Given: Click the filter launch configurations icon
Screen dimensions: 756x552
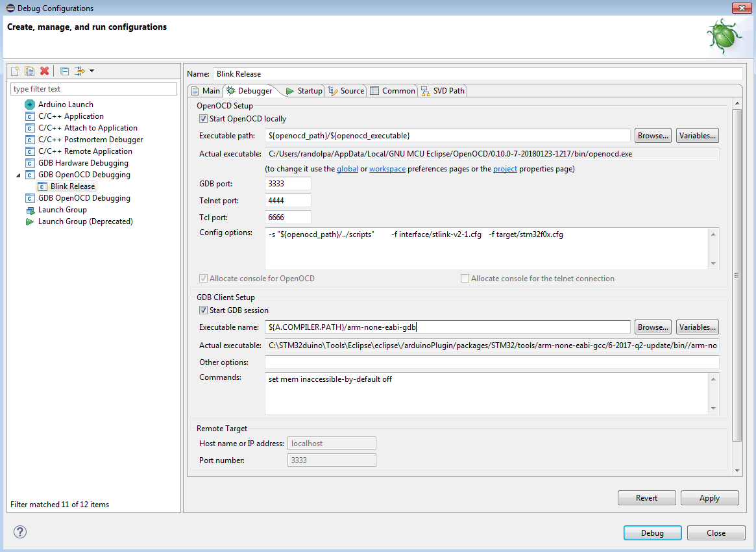Looking at the screenshot, I should 80,71.
